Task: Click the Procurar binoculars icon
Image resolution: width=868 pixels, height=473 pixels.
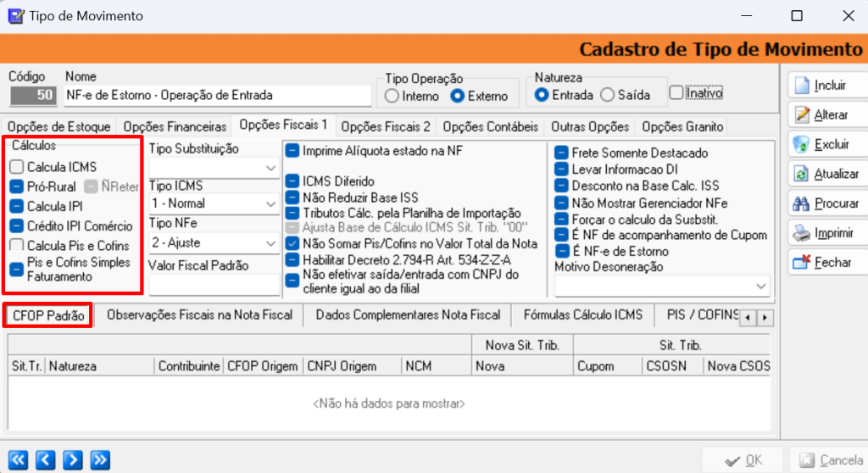Action: [801, 203]
